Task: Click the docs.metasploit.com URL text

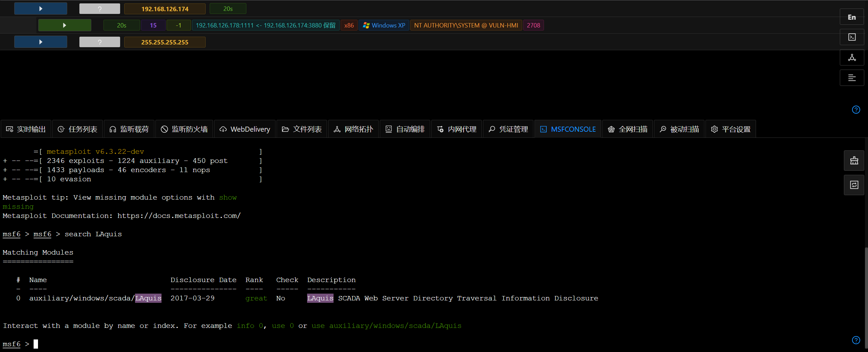Action: [x=179, y=216]
